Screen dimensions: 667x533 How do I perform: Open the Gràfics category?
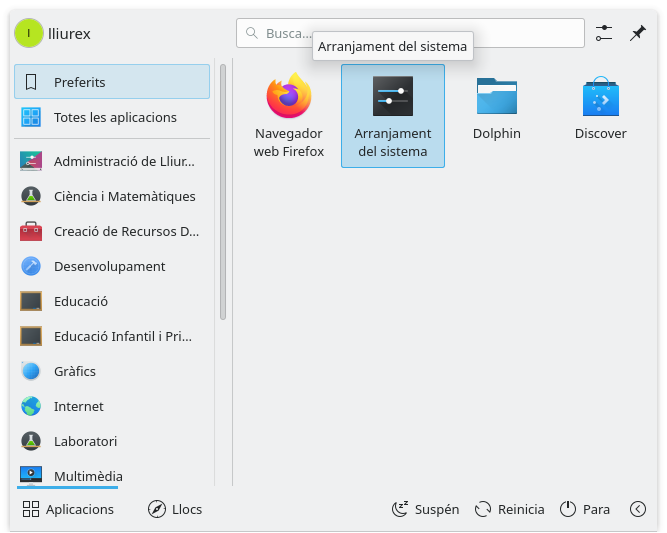pyautogui.click(x=112, y=371)
